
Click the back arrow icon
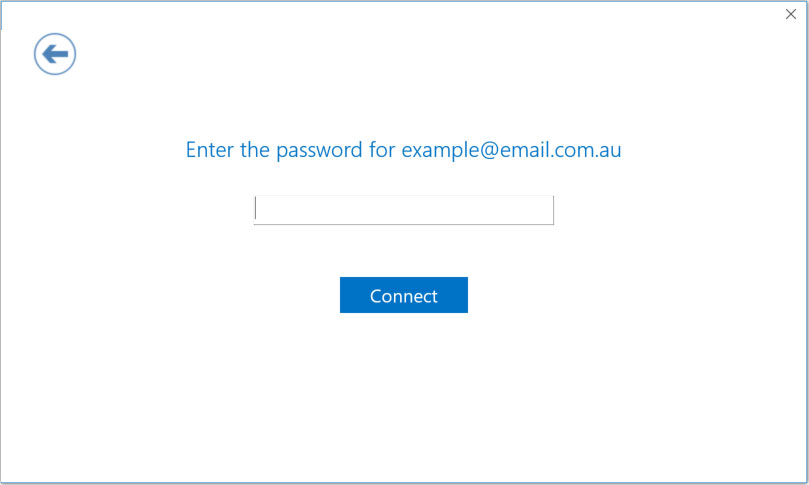tap(55, 54)
